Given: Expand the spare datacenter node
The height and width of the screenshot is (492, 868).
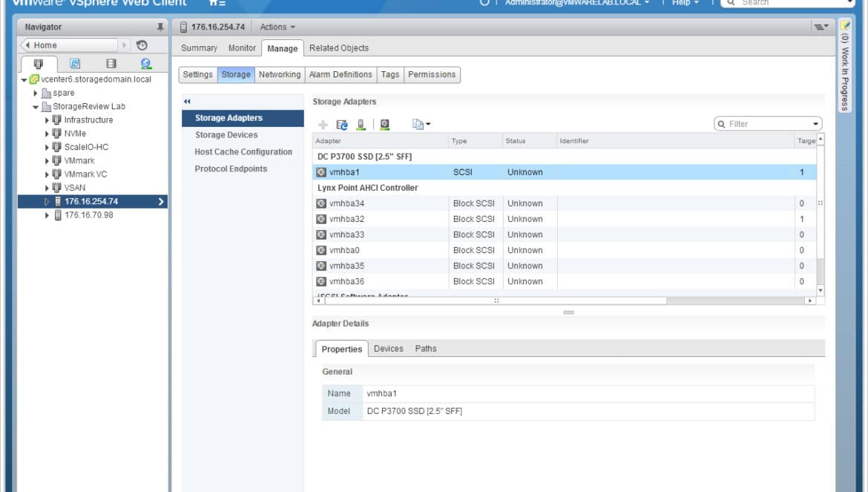Looking at the screenshot, I should (x=36, y=93).
